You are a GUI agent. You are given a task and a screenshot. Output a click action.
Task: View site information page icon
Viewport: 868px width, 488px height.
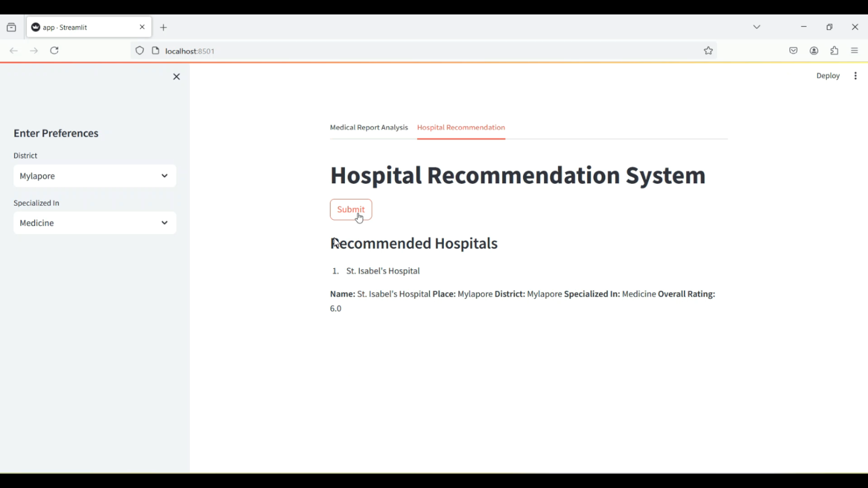tap(156, 51)
